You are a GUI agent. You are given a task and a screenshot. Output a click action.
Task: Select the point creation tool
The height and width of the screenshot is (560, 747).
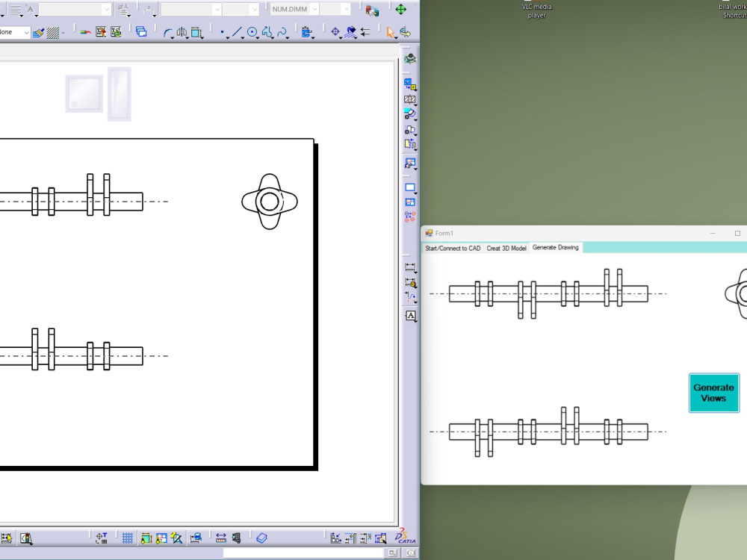click(223, 32)
